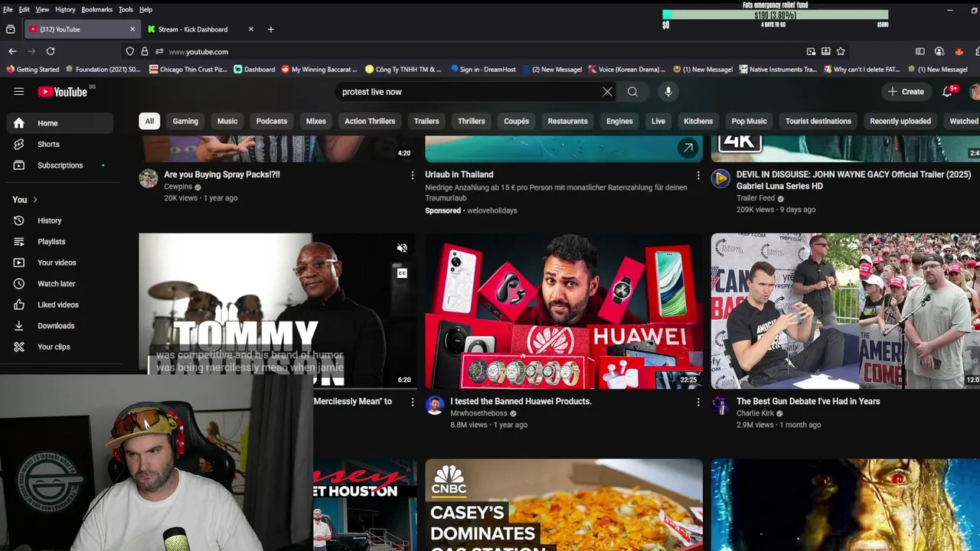Open Watch later in sidebar

click(x=60, y=284)
